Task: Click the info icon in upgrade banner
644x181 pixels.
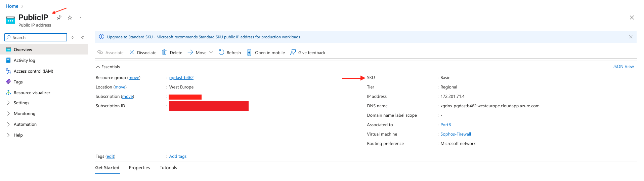Action: tap(101, 37)
